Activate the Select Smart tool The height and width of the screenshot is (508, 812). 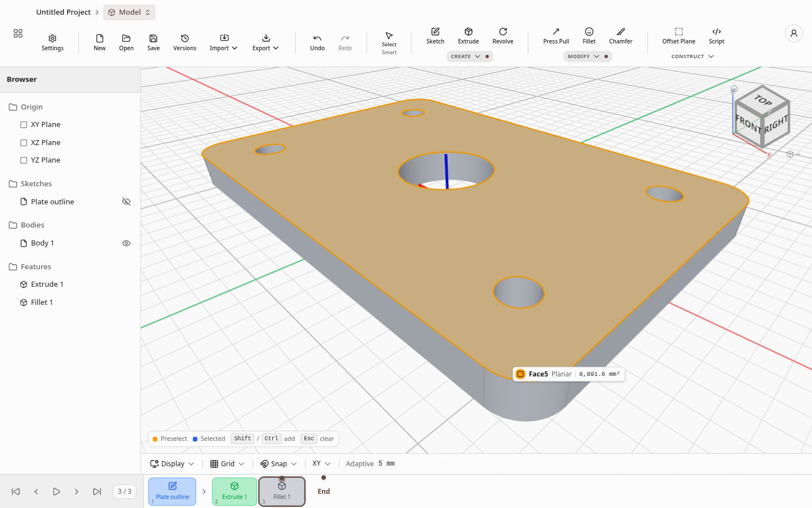point(389,43)
